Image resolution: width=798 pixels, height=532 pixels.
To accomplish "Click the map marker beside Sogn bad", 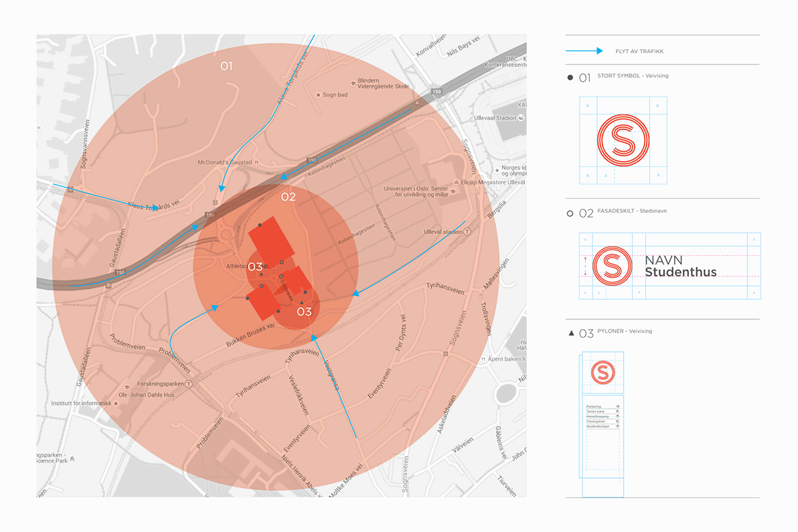I will 319,95.
